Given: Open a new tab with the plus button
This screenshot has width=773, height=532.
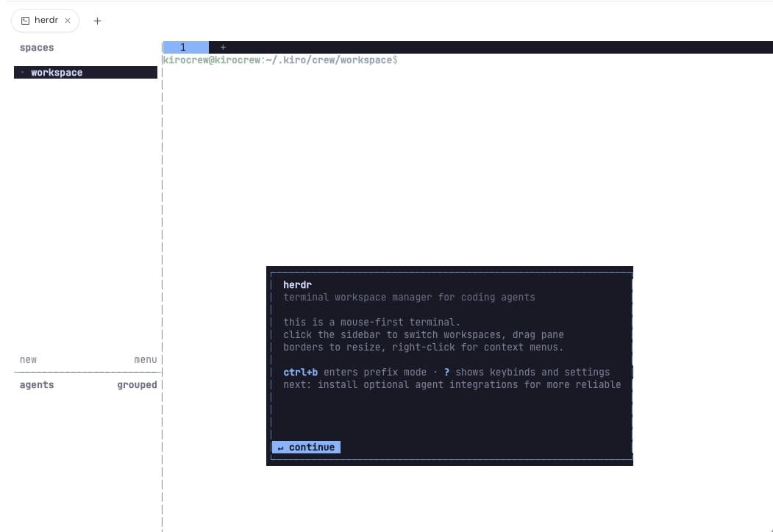Looking at the screenshot, I should point(97,21).
